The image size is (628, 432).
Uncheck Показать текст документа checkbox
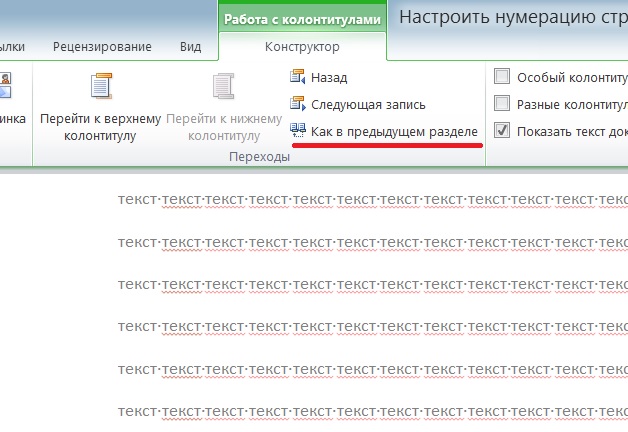pyautogui.click(x=502, y=130)
